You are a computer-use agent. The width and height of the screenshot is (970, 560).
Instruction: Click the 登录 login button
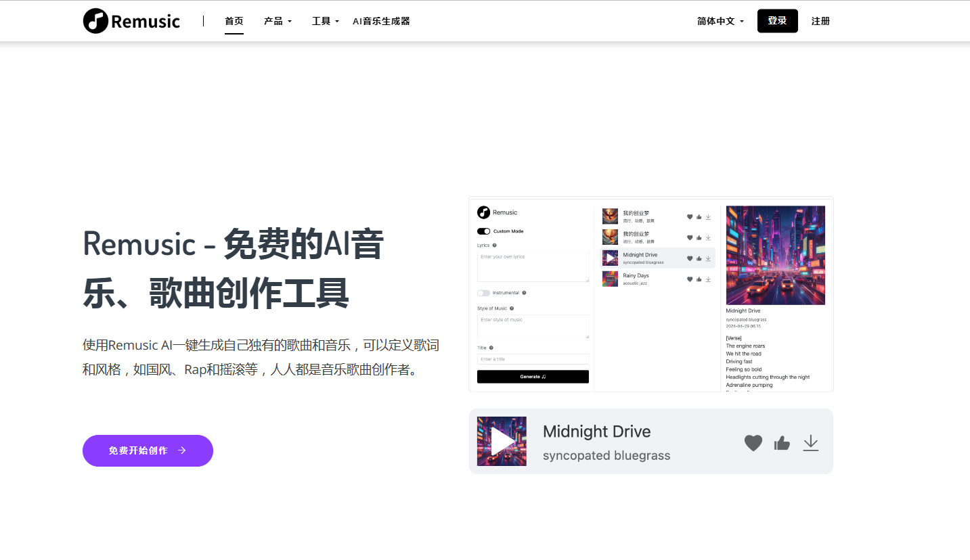point(777,21)
